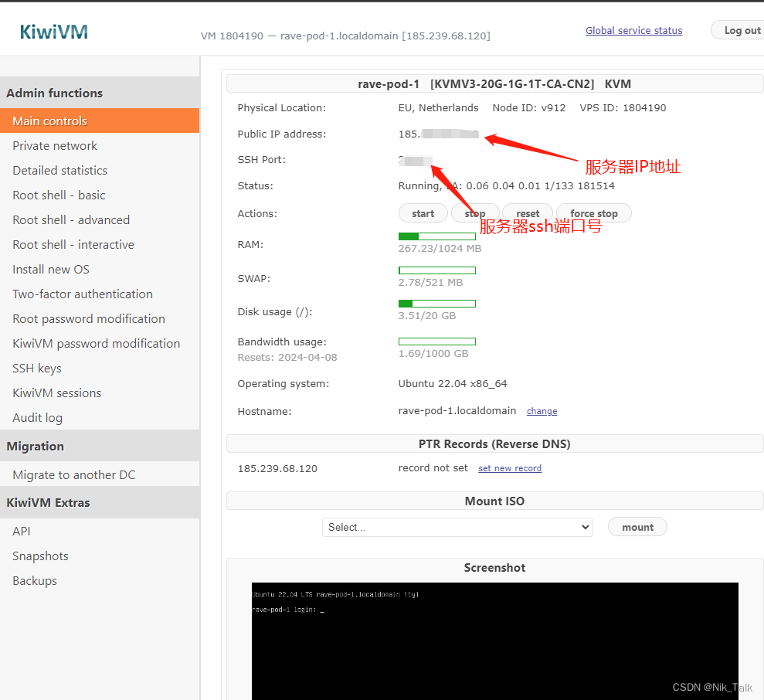Click the VM console screenshot thumbnail
This screenshot has height=700, width=764.
494,641
